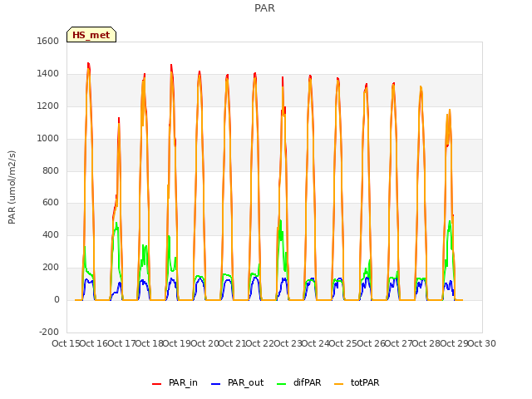Click the PAR chart title

pos(264,8)
